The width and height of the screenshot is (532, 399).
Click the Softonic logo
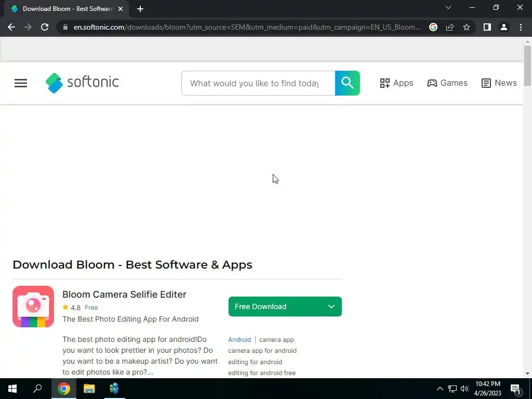(x=82, y=83)
